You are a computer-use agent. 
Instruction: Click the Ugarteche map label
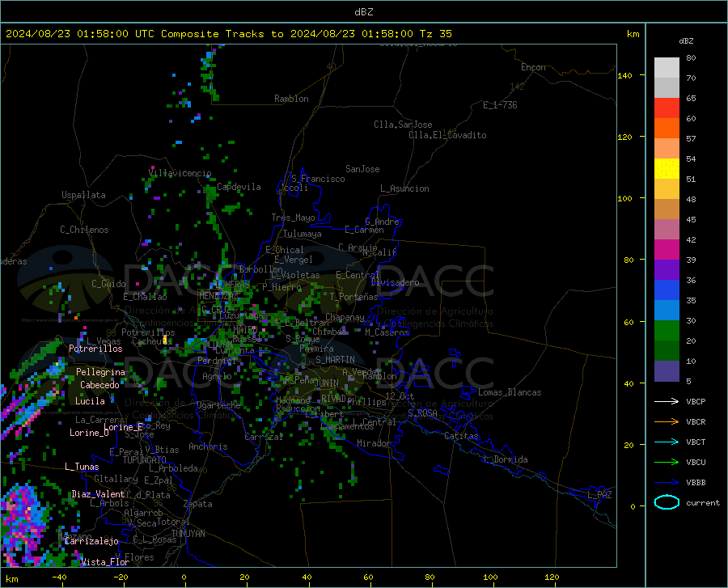click(218, 405)
